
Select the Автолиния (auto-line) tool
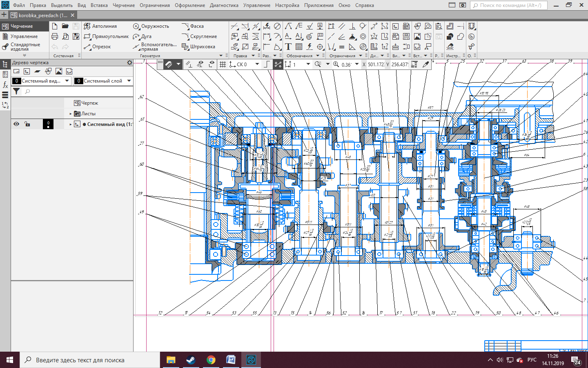100,26
